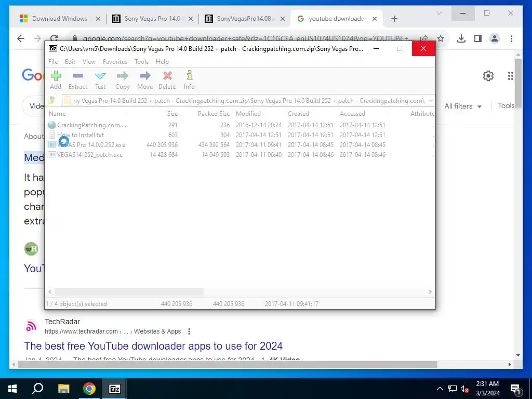This screenshot has width=532, height=399.
Task: Select the How to Install.txt file
Action: [81, 135]
